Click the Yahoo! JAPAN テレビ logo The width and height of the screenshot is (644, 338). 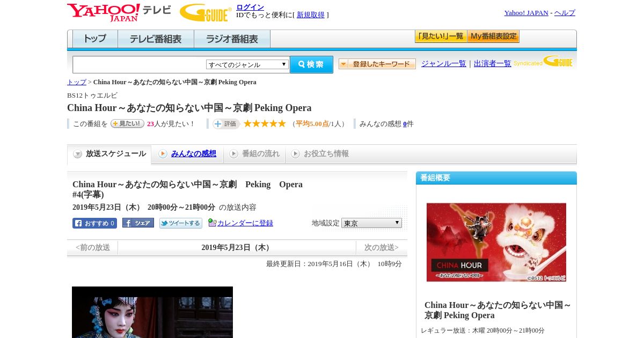coord(119,12)
